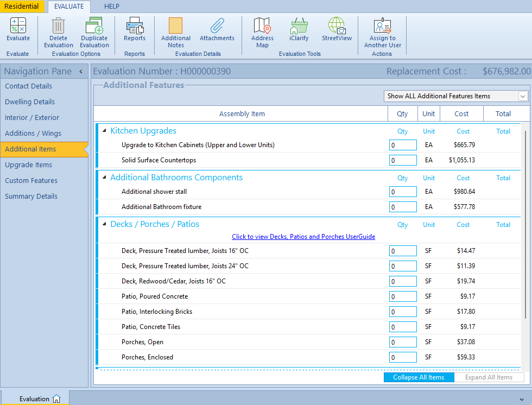Click the Qty field for Solid Surface Countertops
Screen dimensions: 532x405
(x=403, y=160)
